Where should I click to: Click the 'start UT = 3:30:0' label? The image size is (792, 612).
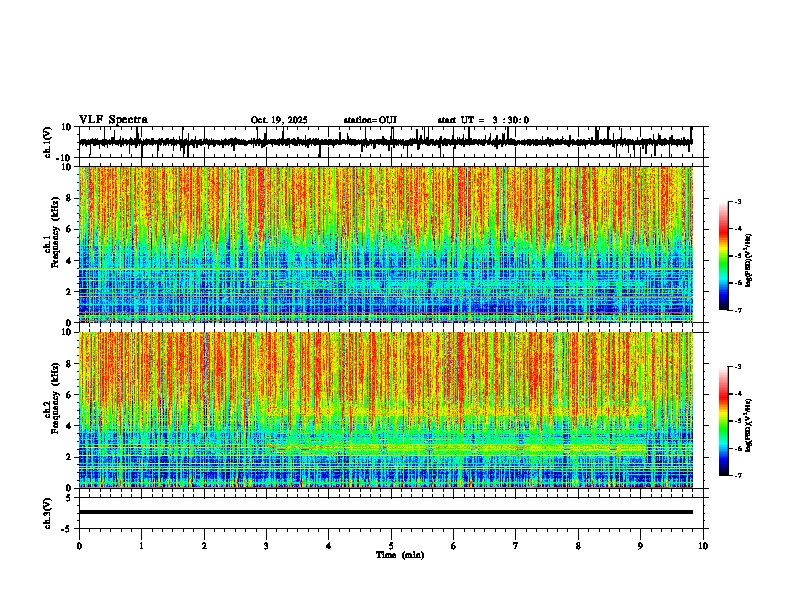click(x=483, y=120)
